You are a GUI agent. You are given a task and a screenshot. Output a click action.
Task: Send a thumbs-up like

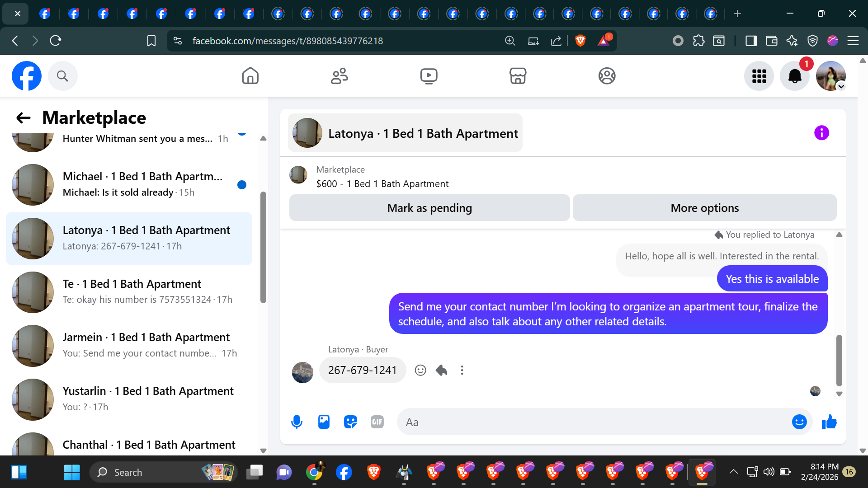click(829, 422)
